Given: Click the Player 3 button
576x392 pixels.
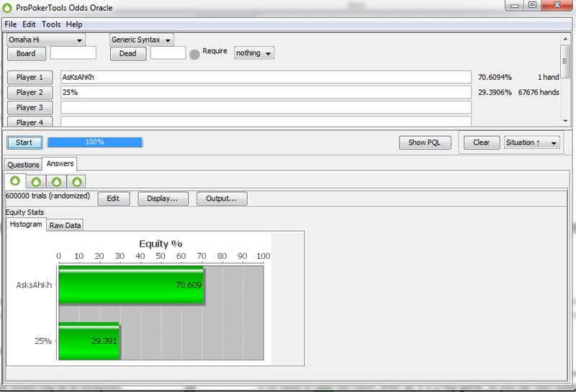Looking at the screenshot, I should 30,108.
